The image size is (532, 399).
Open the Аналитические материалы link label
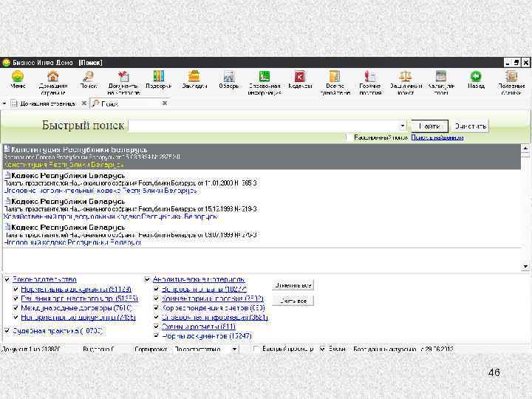(199, 279)
